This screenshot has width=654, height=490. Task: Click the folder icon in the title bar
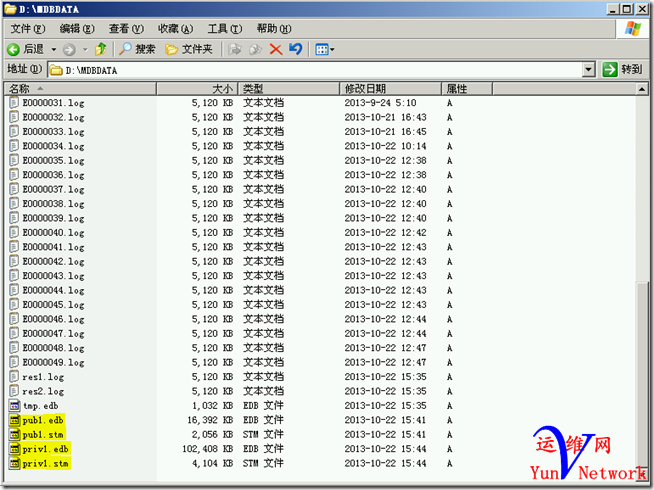(10, 9)
